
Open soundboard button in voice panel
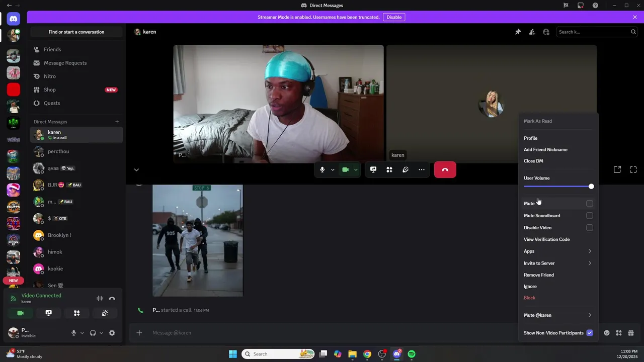tap(105, 313)
